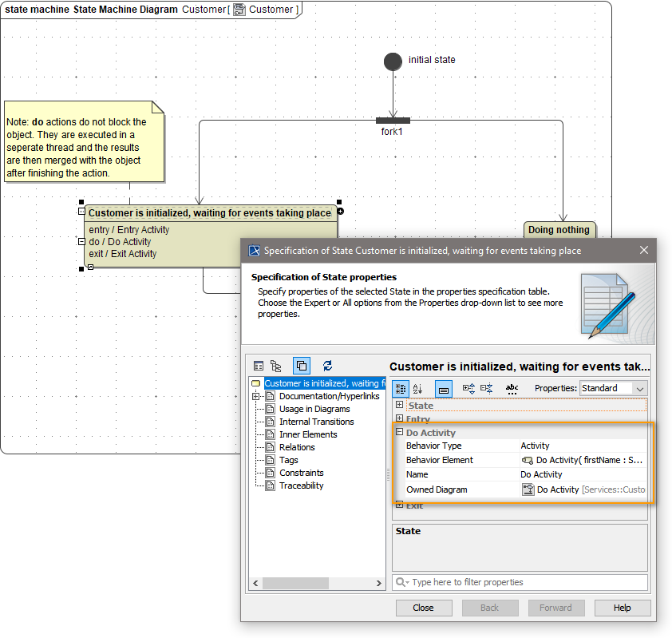Expand the State property section
The width and height of the screenshot is (672, 638).
pos(399,405)
